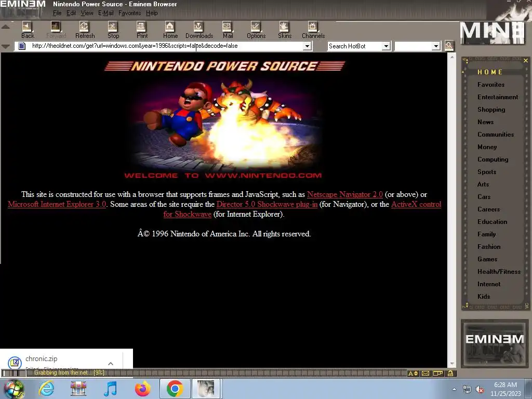Follow the Microsoft Internet Explorer 3.0 link
This screenshot has width=532, height=399.
pos(57,204)
